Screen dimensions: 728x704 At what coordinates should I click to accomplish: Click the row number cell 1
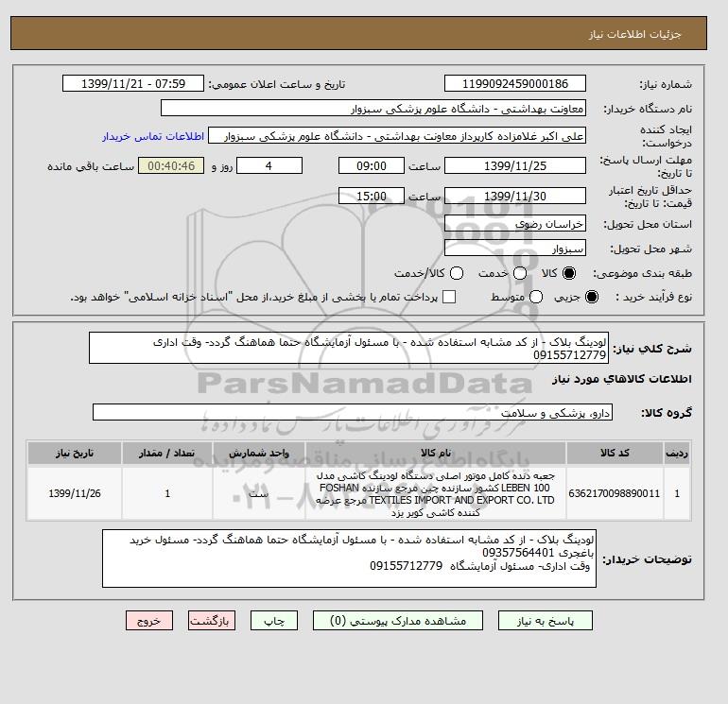[x=677, y=493]
